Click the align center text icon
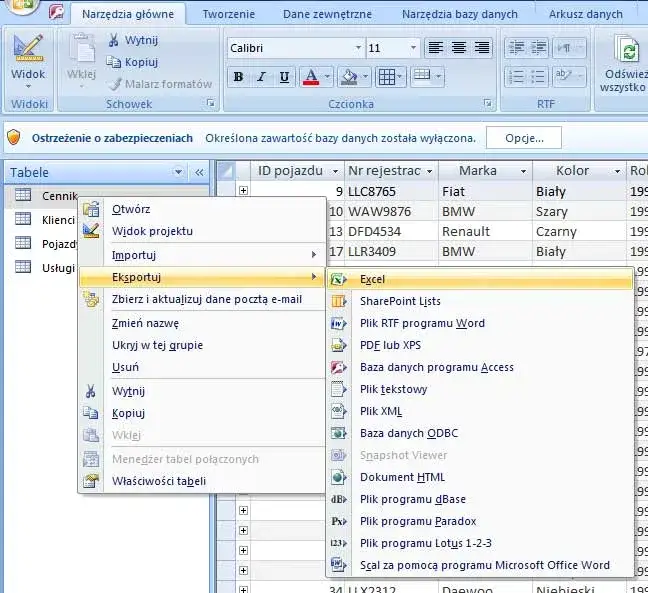 coord(458,48)
